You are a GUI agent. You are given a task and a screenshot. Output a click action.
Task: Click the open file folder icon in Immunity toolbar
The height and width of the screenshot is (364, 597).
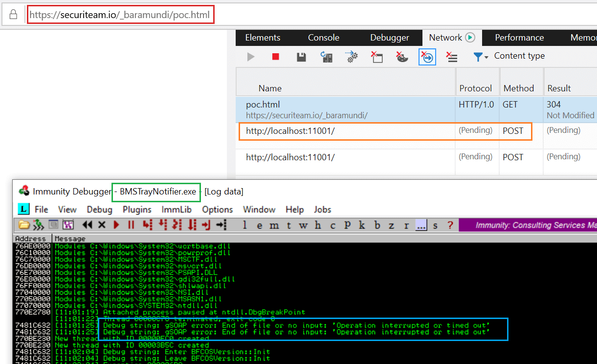24,225
